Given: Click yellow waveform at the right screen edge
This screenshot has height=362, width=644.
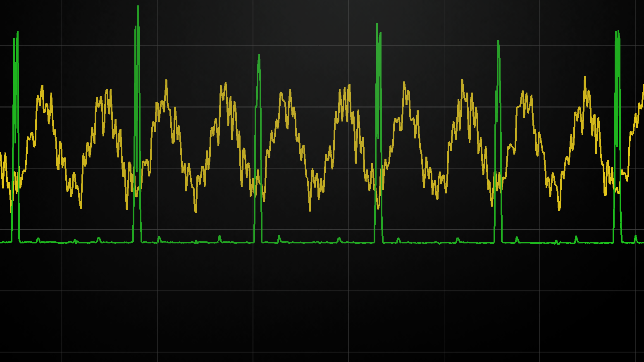Looking at the screenshot, I should click(x=642, y=89).
